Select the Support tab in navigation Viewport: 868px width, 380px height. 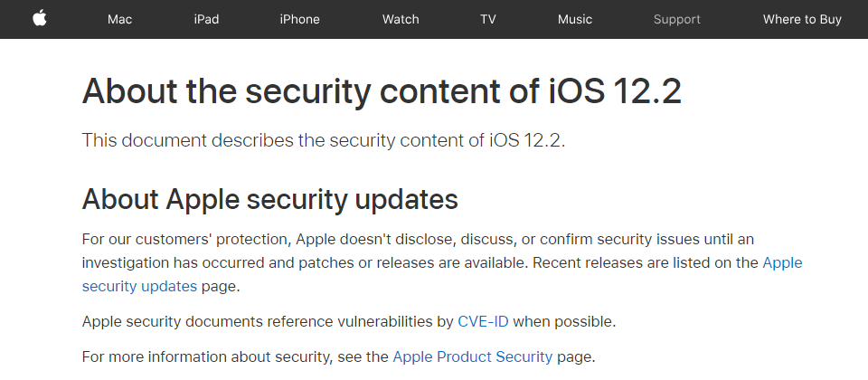(x=677, y=19)
